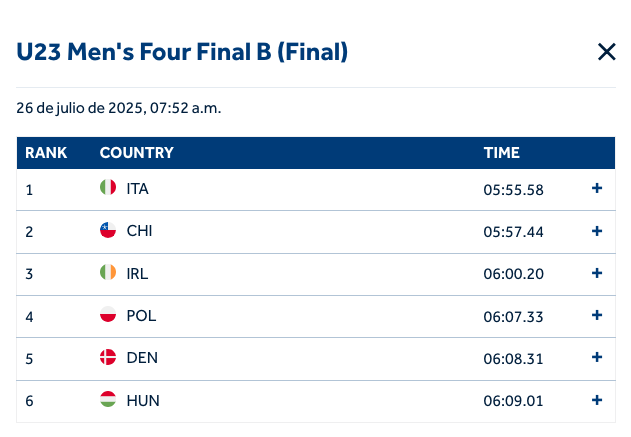
Task: Expand the ITA result row details
Action: [x=597, y=188]
